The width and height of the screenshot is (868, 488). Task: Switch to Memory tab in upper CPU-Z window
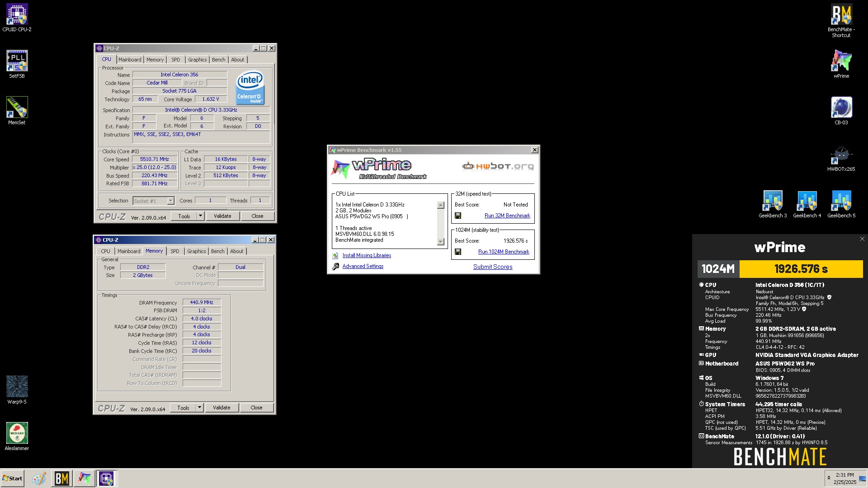[x=155, y=60]
